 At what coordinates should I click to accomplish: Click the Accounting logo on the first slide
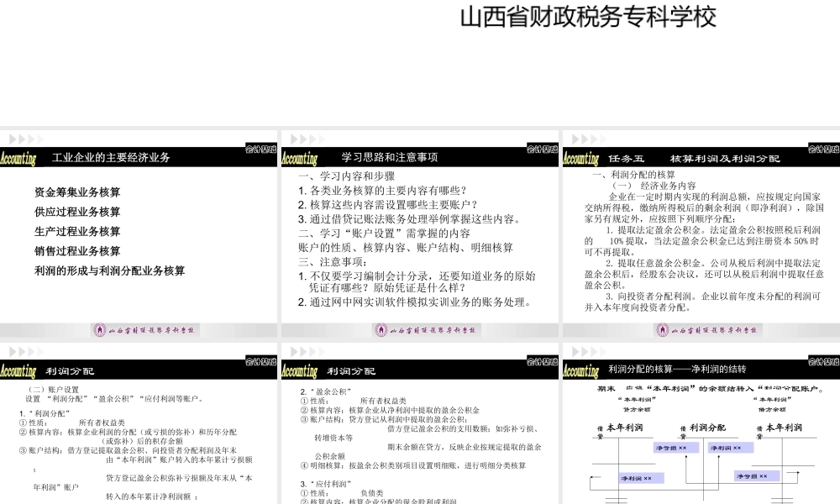(18, 156)
